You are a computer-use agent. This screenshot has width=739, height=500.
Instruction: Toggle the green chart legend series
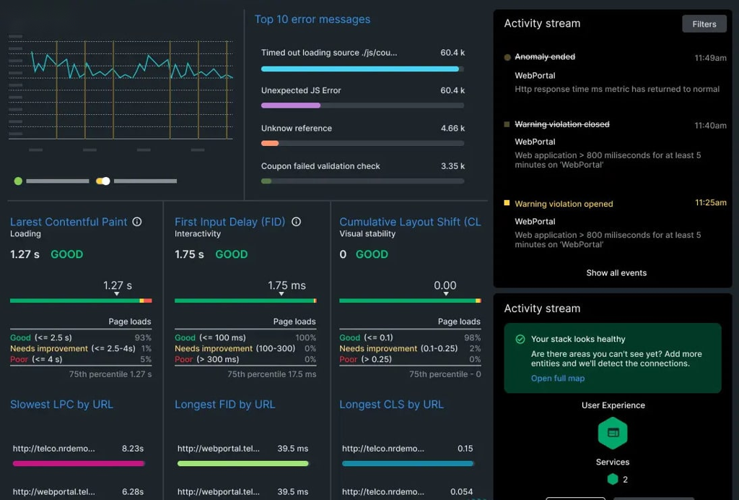coord(18,181)
